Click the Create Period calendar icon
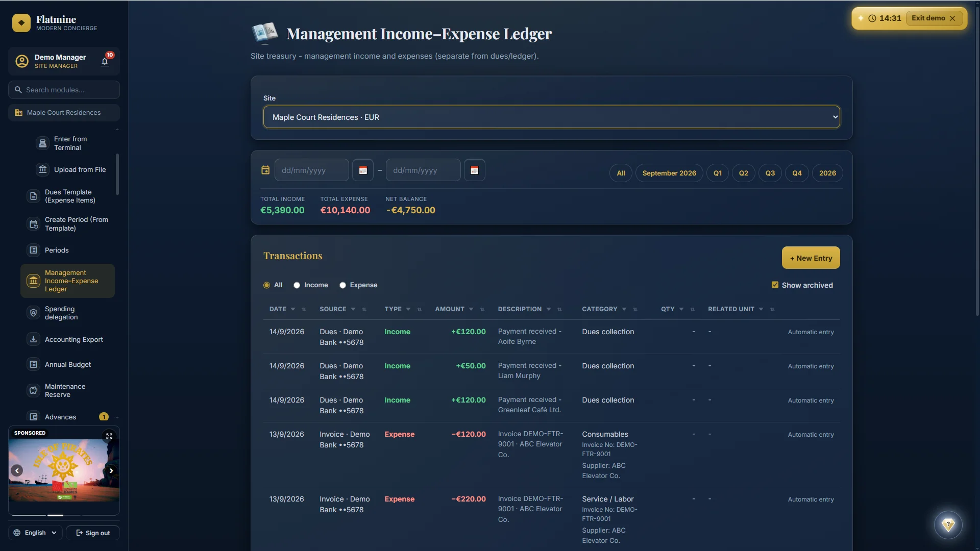Screen dimensions: 980x551 pyautogui.click(x=33, y=224)
